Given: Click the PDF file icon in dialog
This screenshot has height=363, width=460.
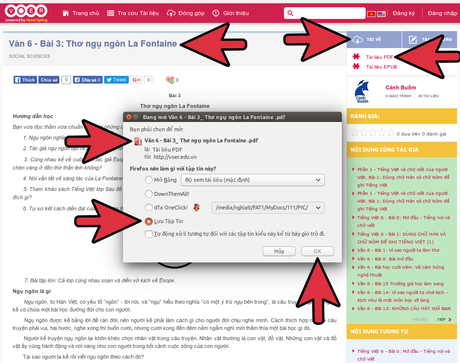Looking at the screenshot, I should click(138, 141).
